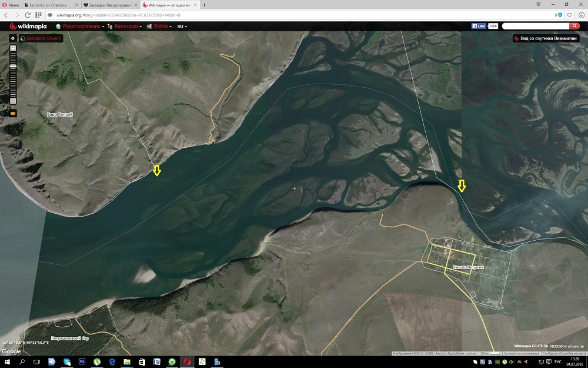
Task: Add page to bookmarks with heart icon
Action: [570, 15]
